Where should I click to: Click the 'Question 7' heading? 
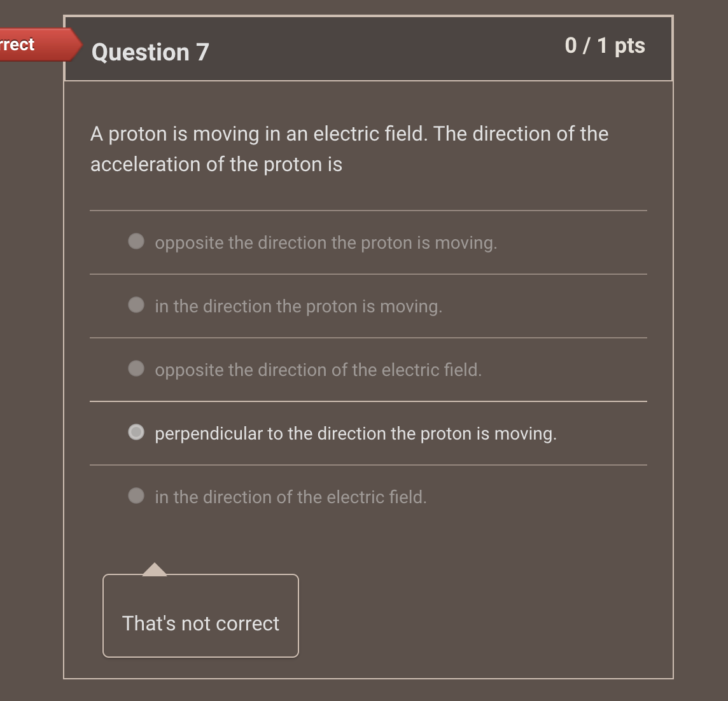[x=150, y=52]
